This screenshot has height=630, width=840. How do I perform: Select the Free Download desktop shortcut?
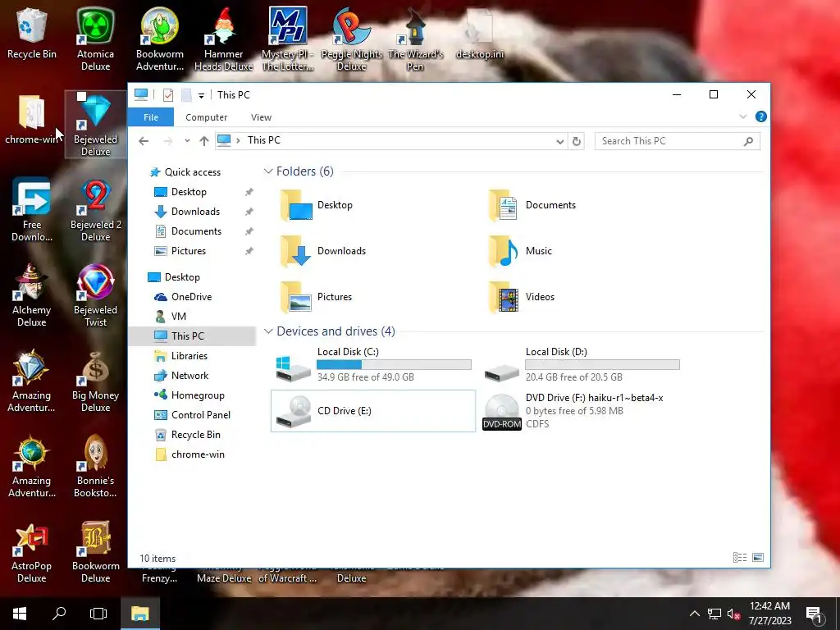click(x=32, y=210)
